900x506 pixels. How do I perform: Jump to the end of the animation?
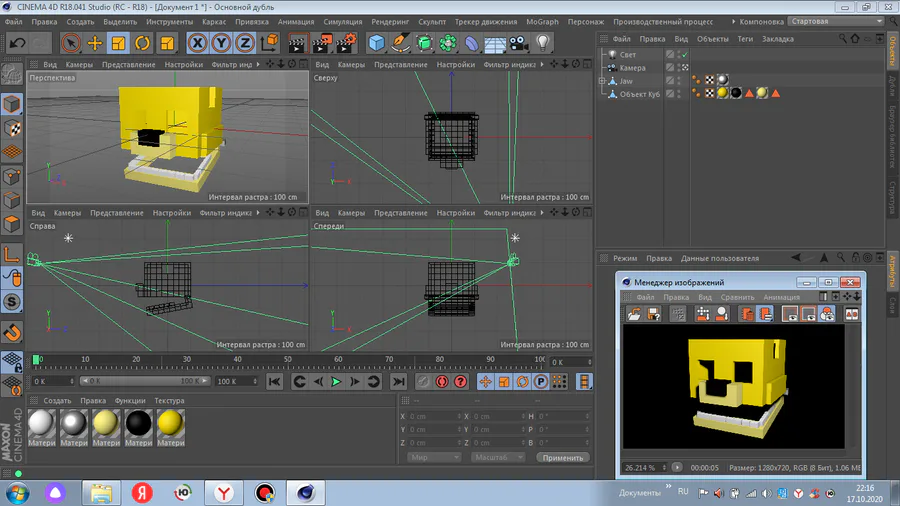[398, 382]
